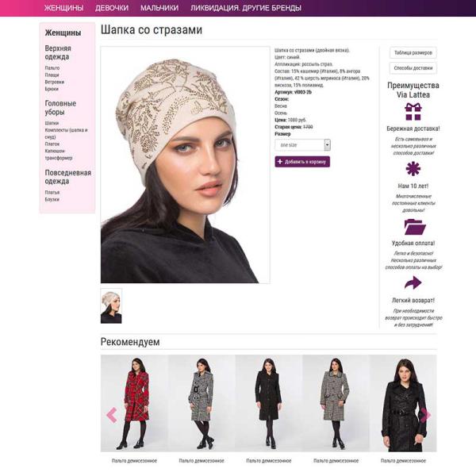476x476 pixels.
Task: Click the purple return arrow icon
Action: 413,283
